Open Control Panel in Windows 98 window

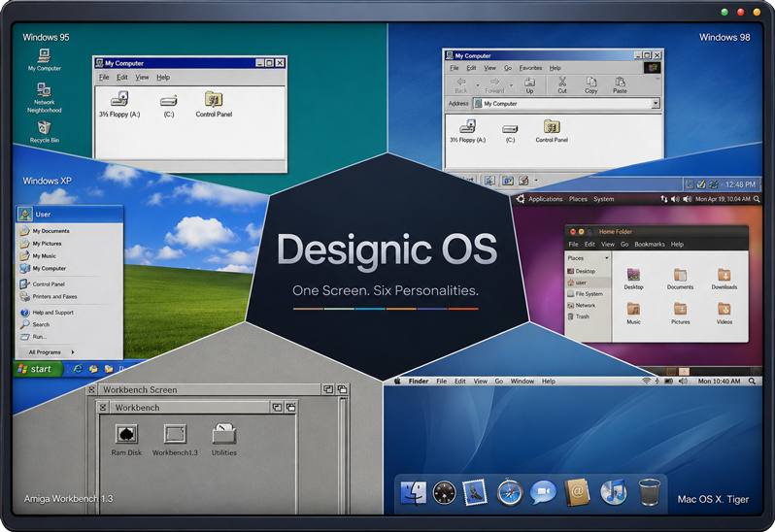(x=552, y=131)
